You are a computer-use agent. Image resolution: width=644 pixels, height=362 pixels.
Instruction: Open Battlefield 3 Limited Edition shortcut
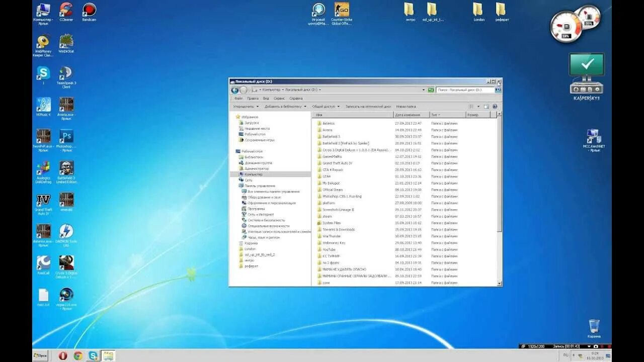pos(66,172)
